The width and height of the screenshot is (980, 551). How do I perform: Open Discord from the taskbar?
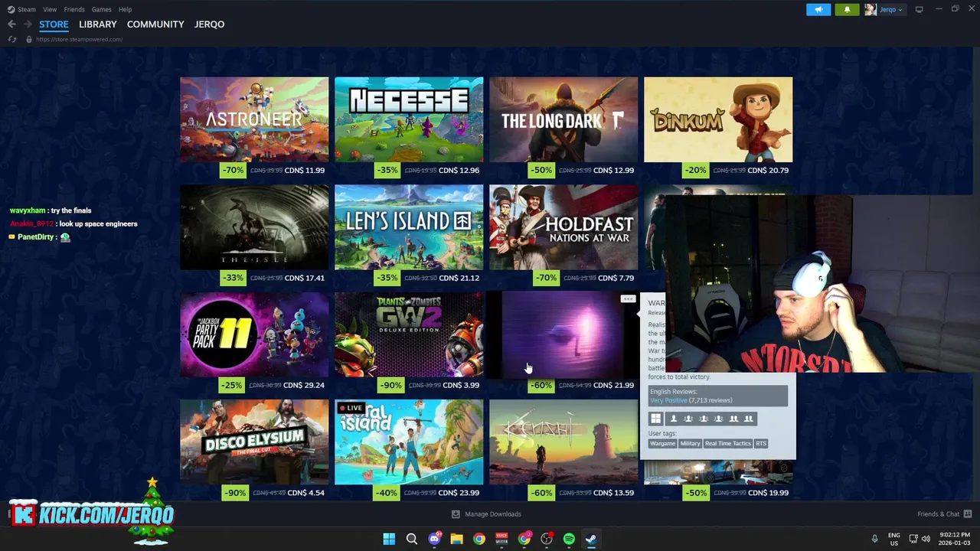pyautogui.click(x=434, y=539)
